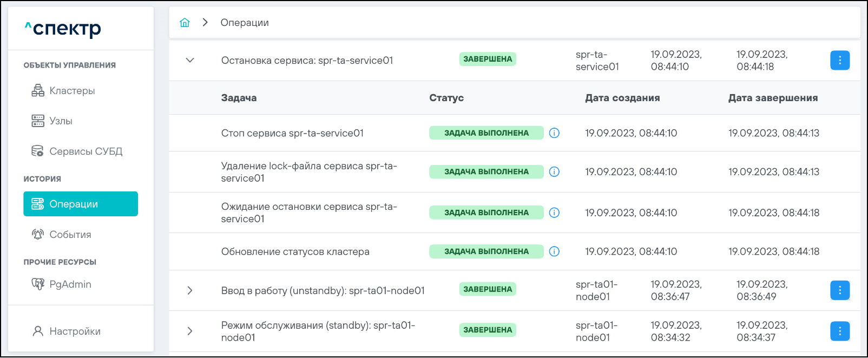Screen dimensions: 868x358
Task: Click the home icon in breadcrumb
Action: click(x=185, y=23)
